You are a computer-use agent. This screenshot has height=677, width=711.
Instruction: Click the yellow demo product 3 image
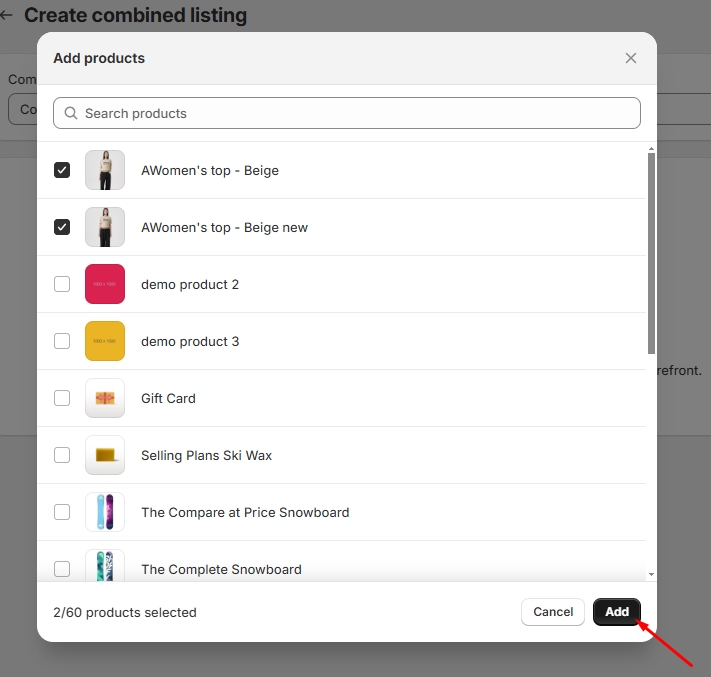(105, 341)
